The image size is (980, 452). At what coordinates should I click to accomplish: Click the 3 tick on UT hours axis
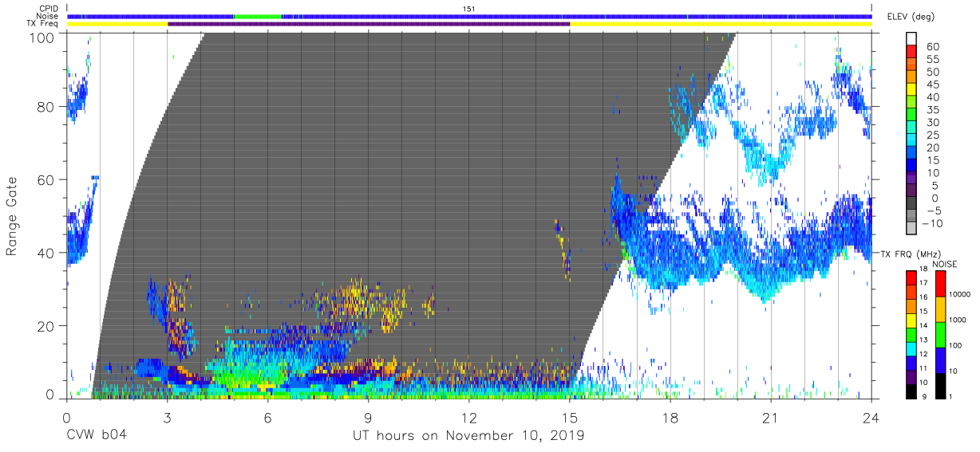pos(167,418)
